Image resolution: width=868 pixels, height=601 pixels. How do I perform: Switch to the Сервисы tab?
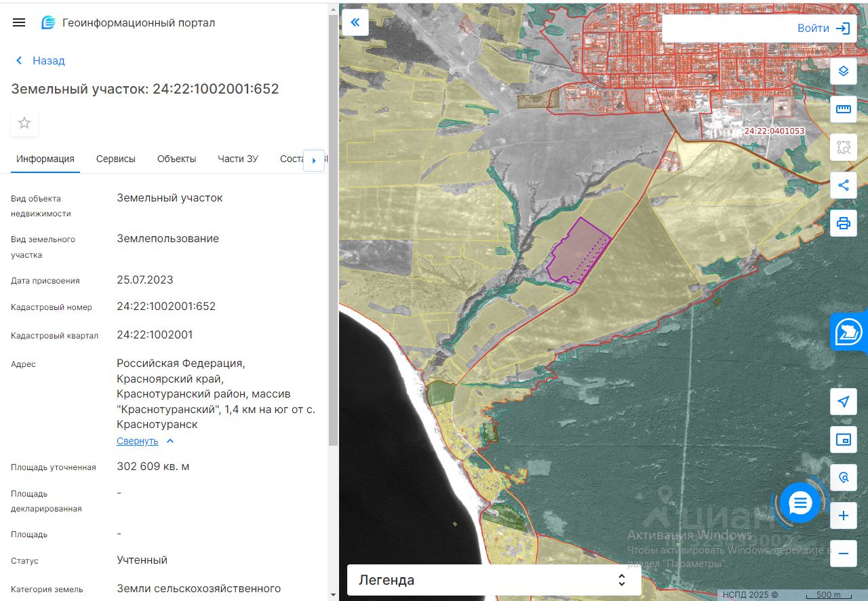tap(116, 159)
